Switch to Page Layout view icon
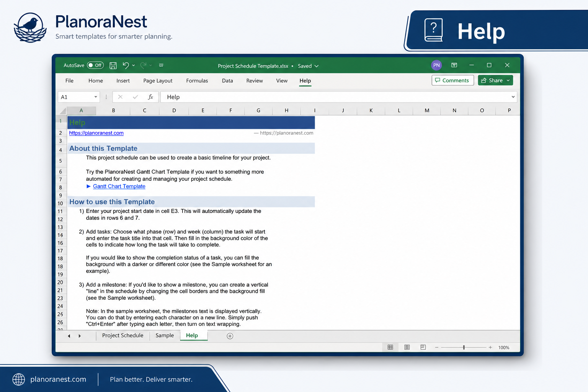588x392 pixels. pyautogui.click(x=407, y=347)
